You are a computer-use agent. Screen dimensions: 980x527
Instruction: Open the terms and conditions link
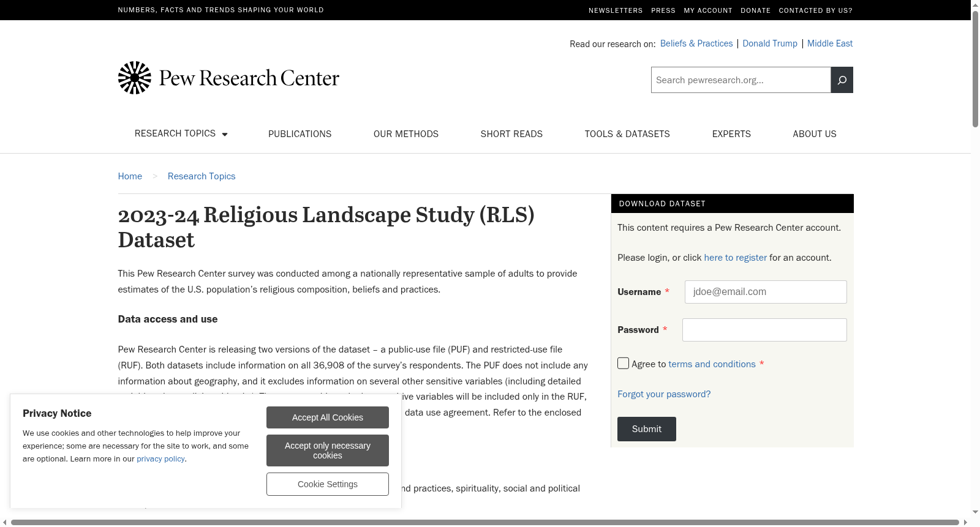[712, 364]
